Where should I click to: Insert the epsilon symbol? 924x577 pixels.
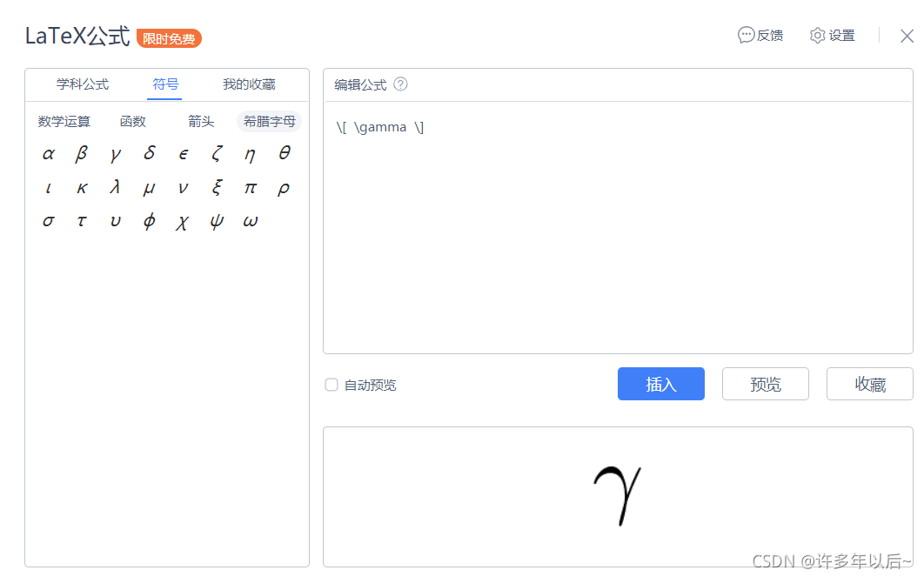coord(184,154)
